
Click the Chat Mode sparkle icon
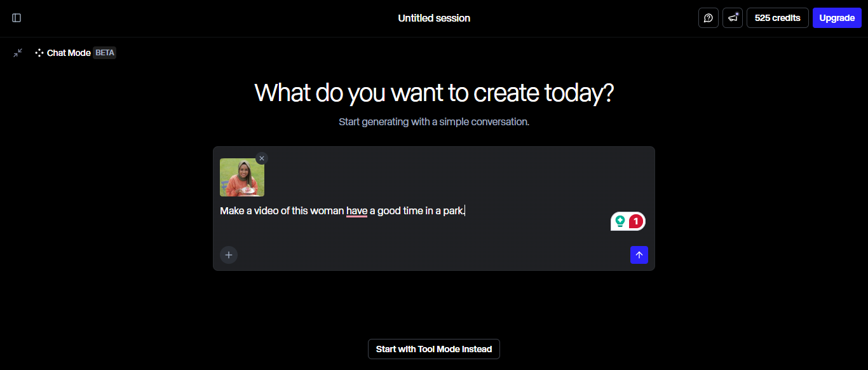[x=39, y=53]
